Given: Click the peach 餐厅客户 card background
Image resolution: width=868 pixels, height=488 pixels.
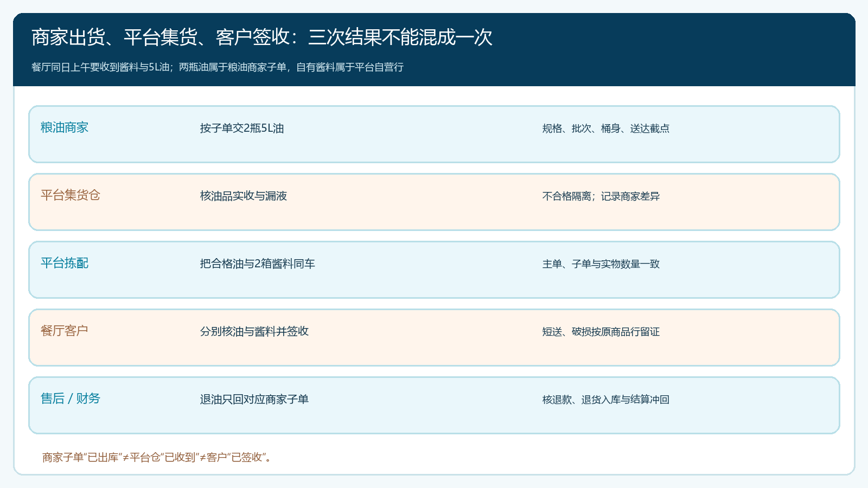Looking at the screenshot, I should [434, 338].
